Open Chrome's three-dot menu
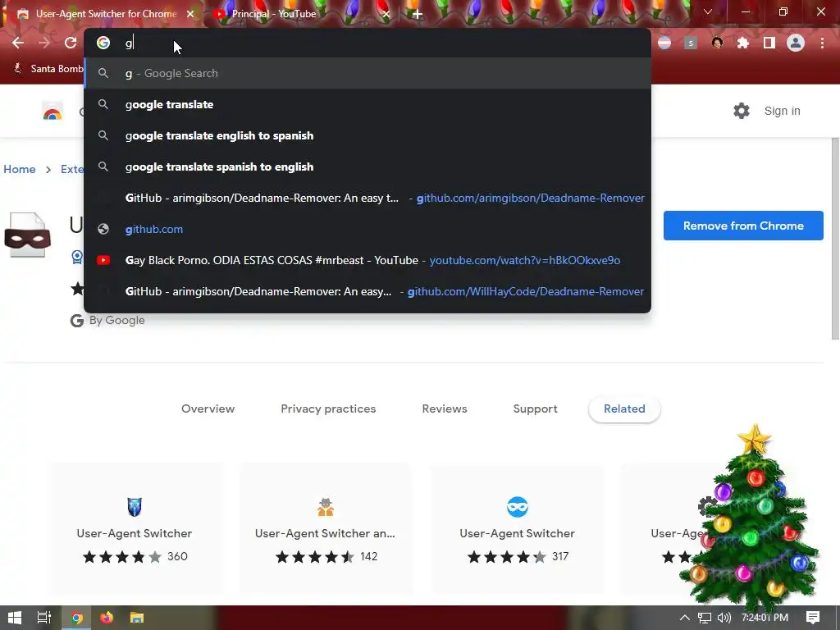 tap(822, 43)
